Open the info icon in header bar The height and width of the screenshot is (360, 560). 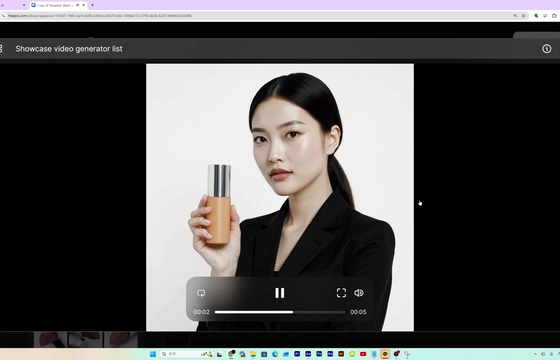click(x=546, y=49)
